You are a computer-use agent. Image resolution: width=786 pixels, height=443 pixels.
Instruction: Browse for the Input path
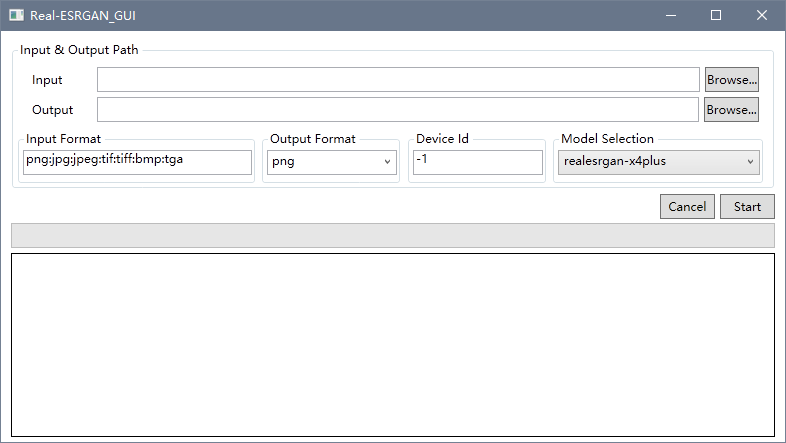click(x=731, y=80)
